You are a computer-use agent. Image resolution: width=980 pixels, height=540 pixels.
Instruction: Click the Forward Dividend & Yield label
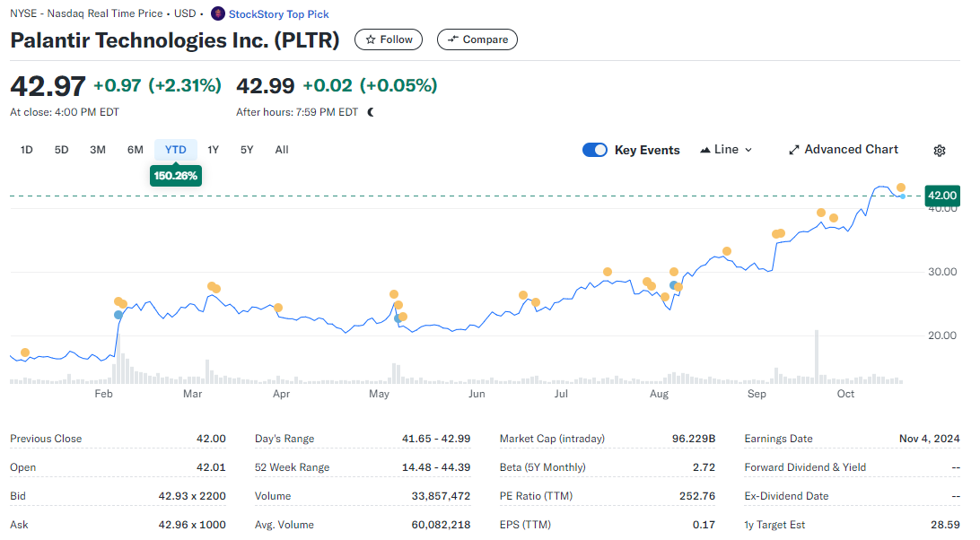pos(805,467)
